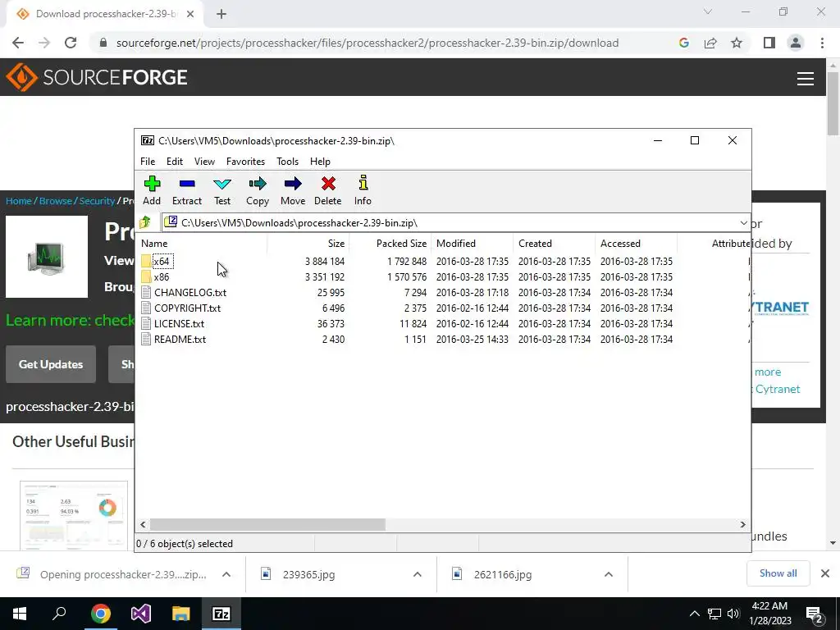Image resolution: width=840 pixels, height=630 pixels.
Task: Open the Tools menu
Action: click(x=287, y=162)
